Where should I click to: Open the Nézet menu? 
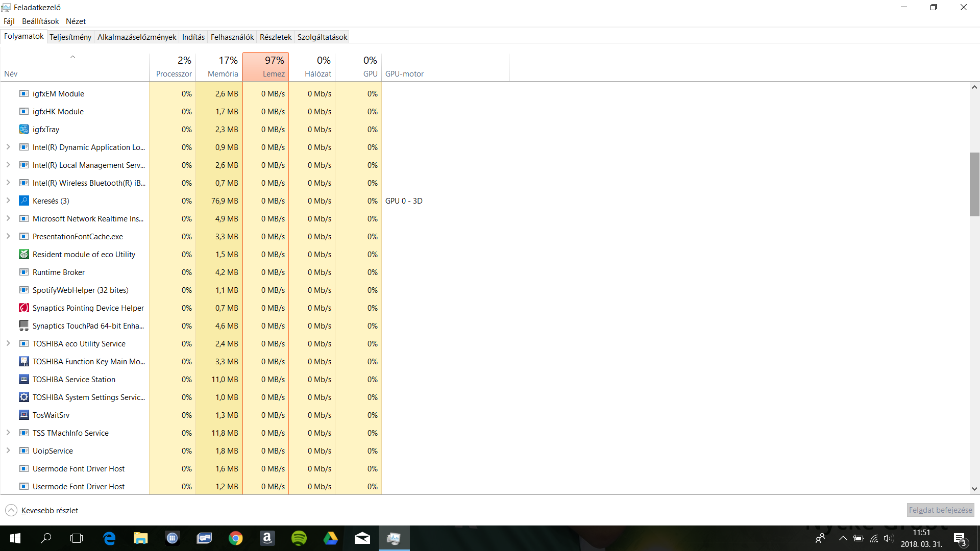(x=76, y=21)
